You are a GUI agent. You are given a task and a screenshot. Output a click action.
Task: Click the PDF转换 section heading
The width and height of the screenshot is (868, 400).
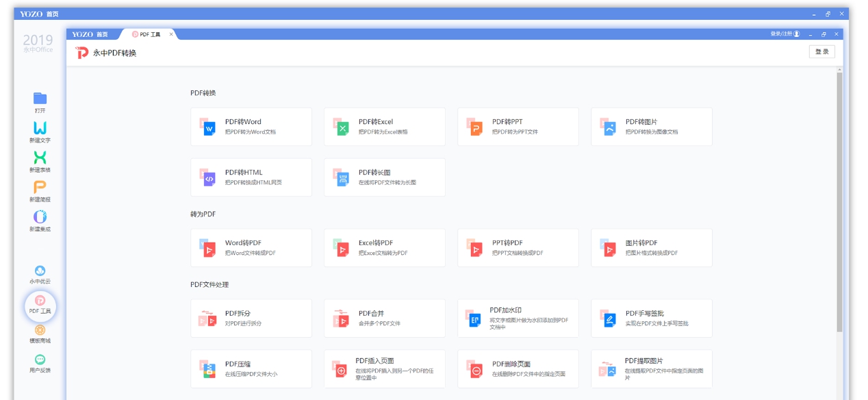pyautogui.click(x=203, y=93)
